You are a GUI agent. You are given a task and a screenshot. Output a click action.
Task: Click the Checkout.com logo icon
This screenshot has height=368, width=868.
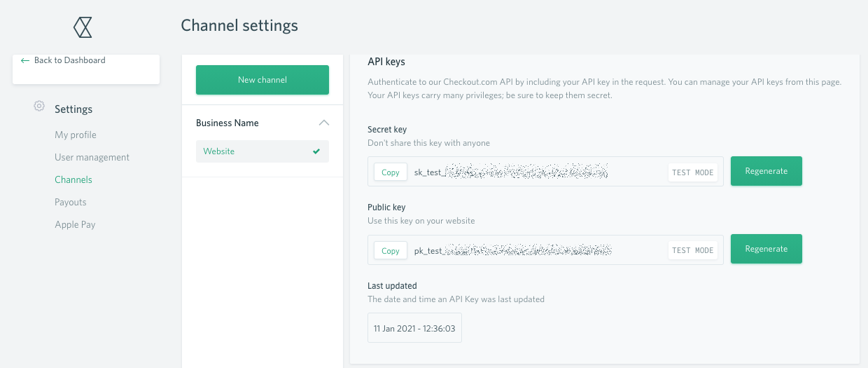click(x=83, y=27)
